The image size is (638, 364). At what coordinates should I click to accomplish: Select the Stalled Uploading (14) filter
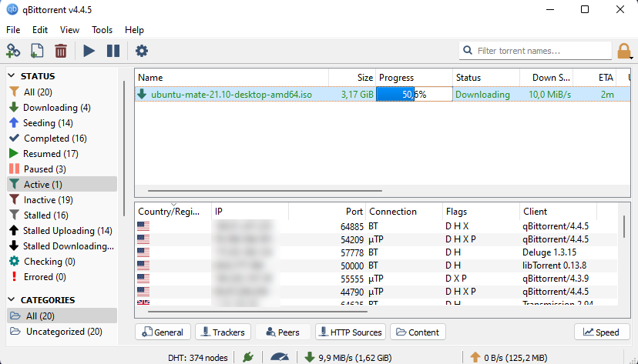(x=62, y=231)
